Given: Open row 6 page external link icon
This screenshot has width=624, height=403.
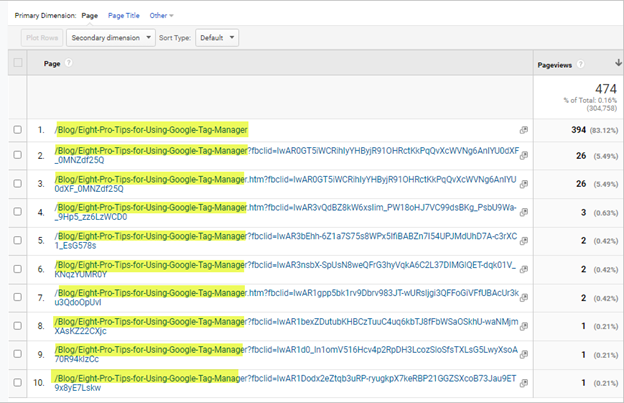Looking at the screenshot, I should [x=524, y=269].
